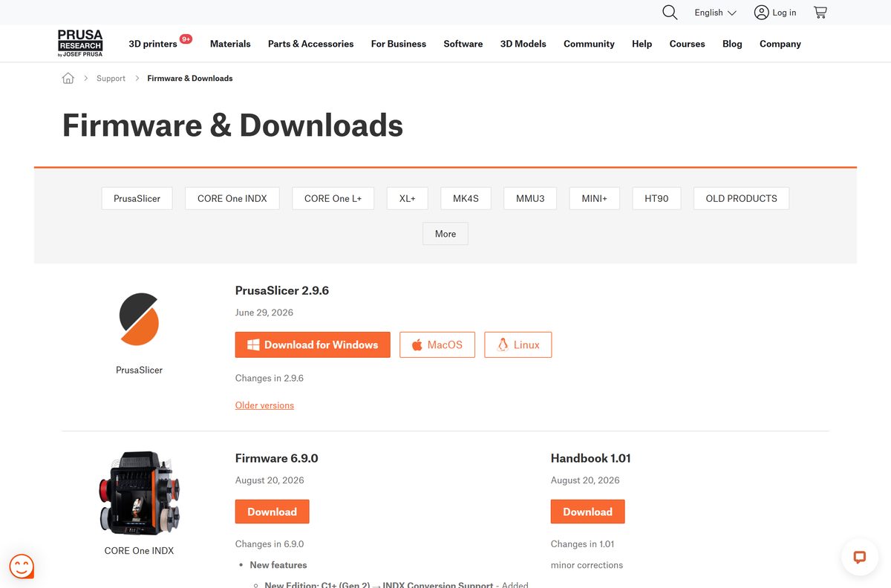Select the MK4S product tab

[x=466, y=198]
